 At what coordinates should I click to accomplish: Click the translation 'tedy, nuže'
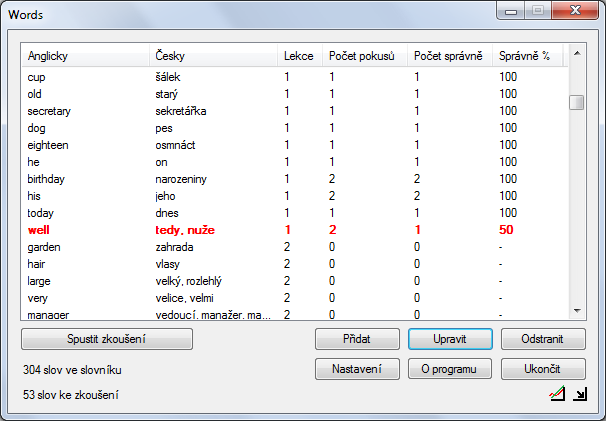point(185,230)
